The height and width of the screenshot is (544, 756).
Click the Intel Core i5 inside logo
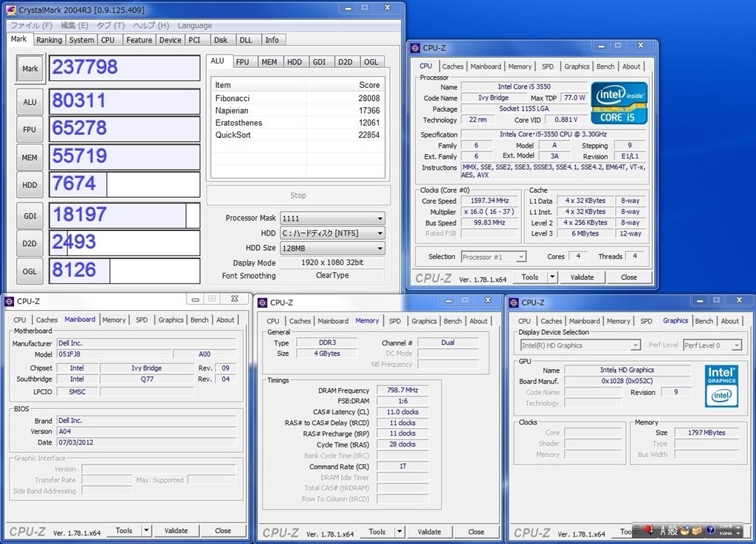tap(619, 103)
